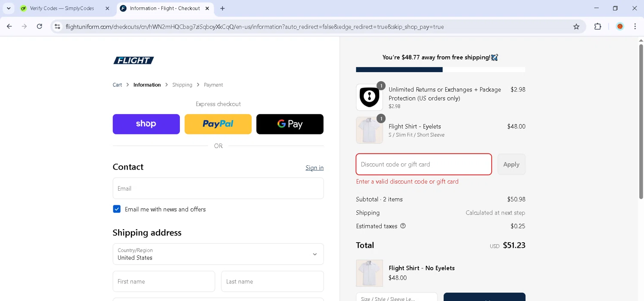Go back with browser back arrow
The height and width of the screenshot is (301, 644).
9,27
